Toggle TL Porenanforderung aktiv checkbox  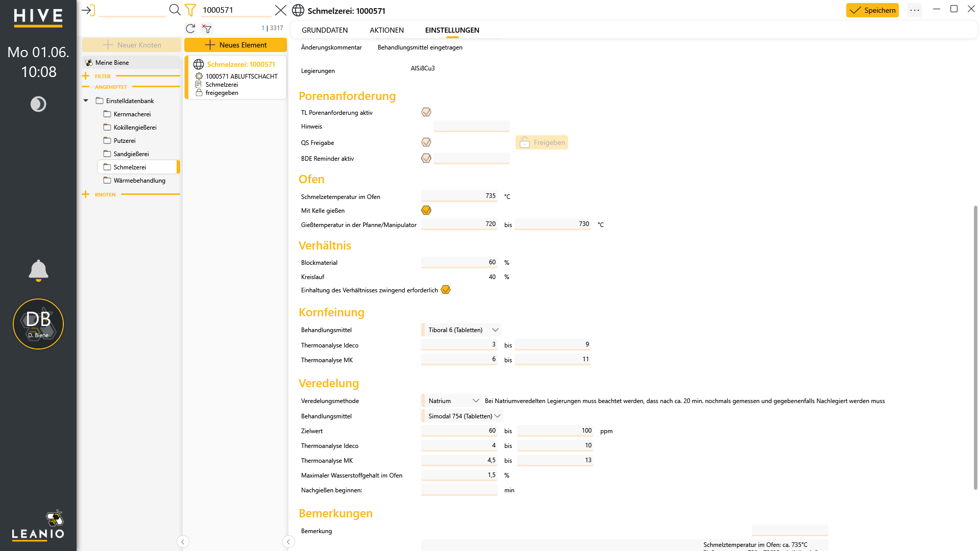[426, 112]
